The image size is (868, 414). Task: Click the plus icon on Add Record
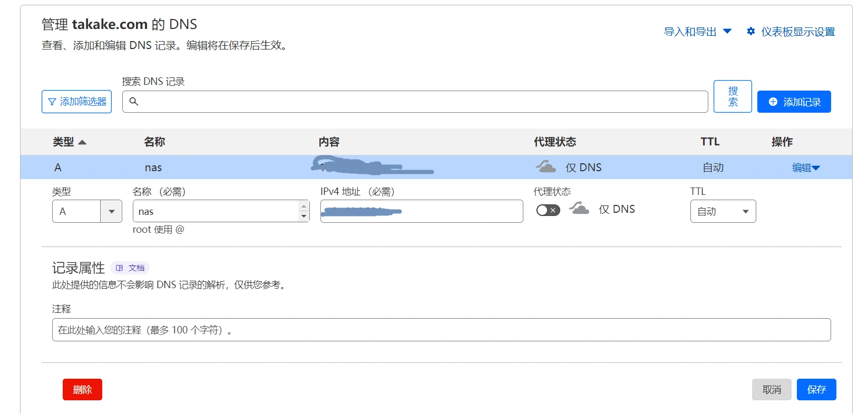(773, 102)
